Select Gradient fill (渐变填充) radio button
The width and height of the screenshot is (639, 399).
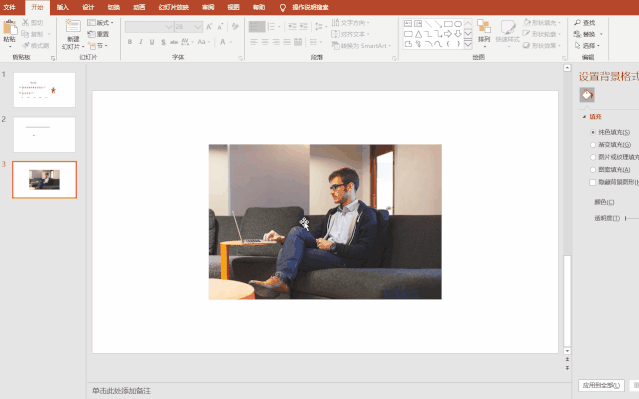pos(593,145)
